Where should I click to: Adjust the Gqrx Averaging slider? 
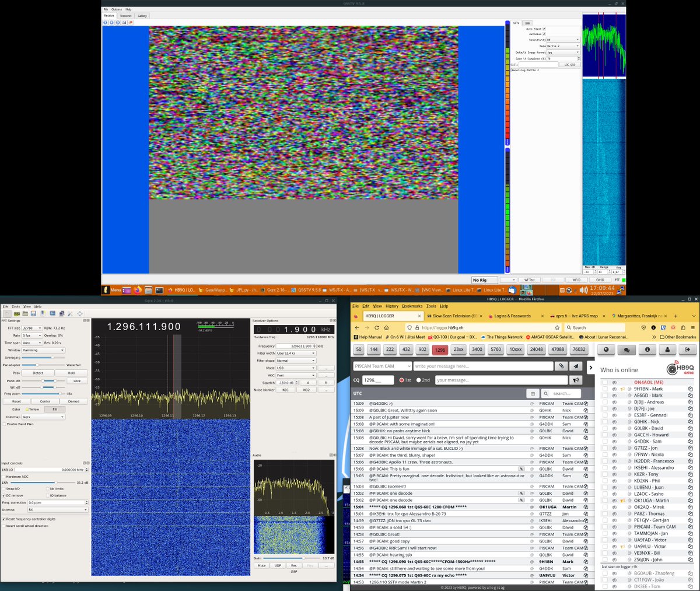[x=44, y=358]
